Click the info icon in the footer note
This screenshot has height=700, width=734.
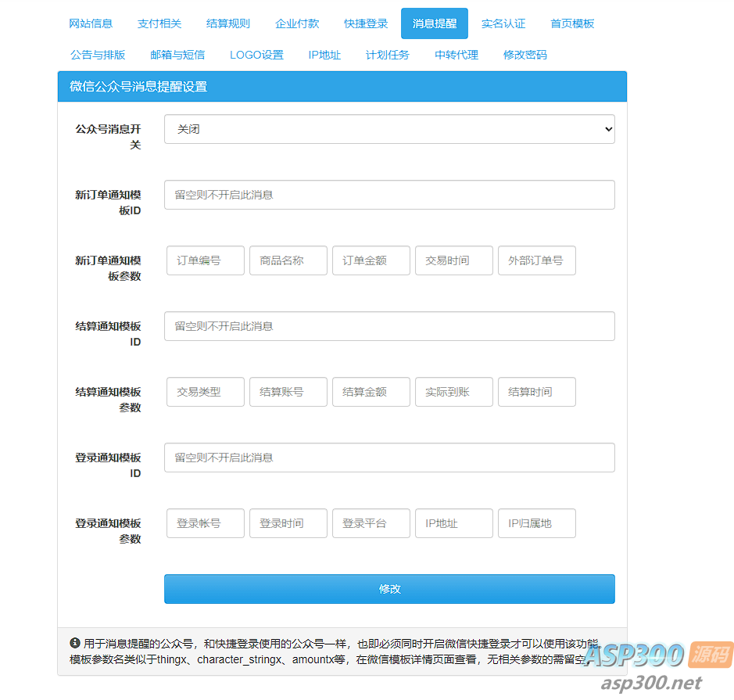click(x=75, y=643)
